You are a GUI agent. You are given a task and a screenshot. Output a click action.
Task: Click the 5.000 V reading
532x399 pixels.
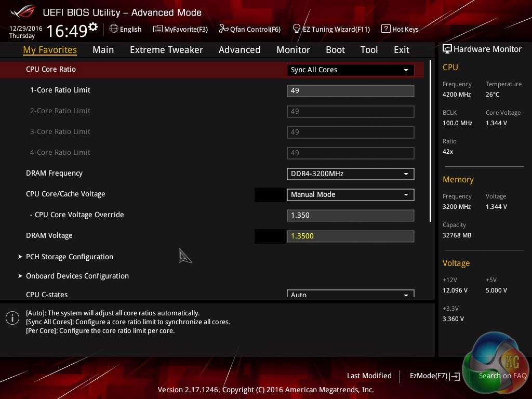point(496,290)
